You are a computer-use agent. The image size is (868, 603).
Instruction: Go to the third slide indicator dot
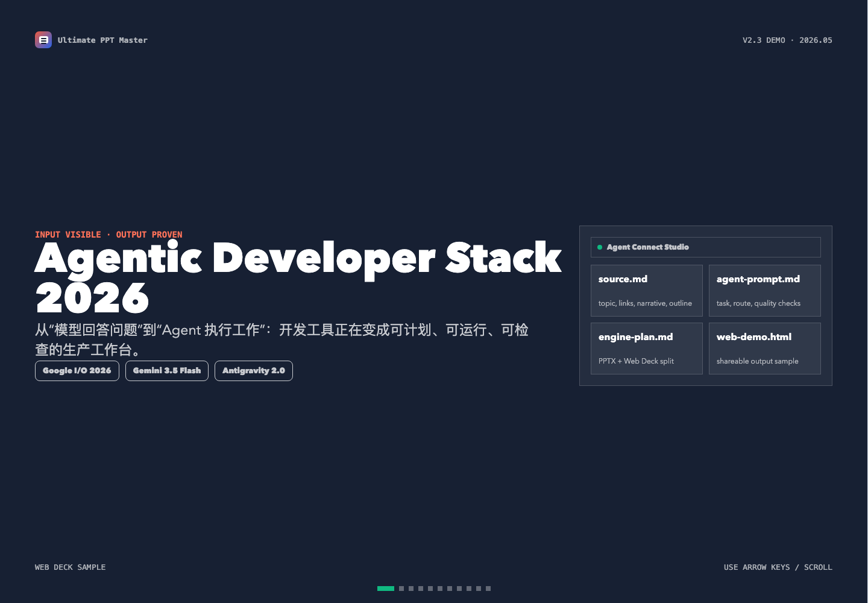point(411,589)
